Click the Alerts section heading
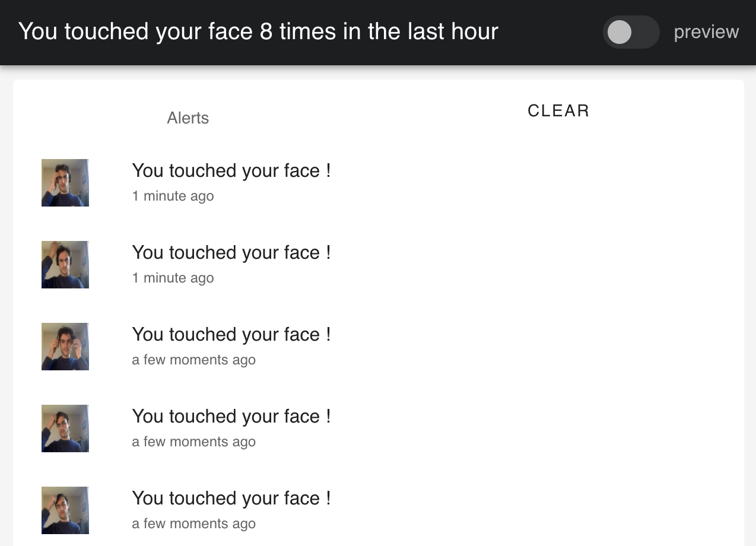 (188, 118)
